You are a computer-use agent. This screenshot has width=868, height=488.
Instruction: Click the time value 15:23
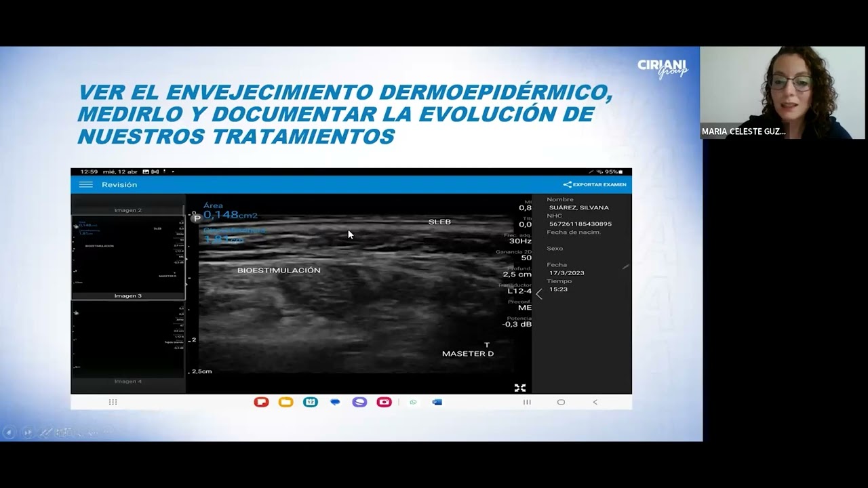558,289
